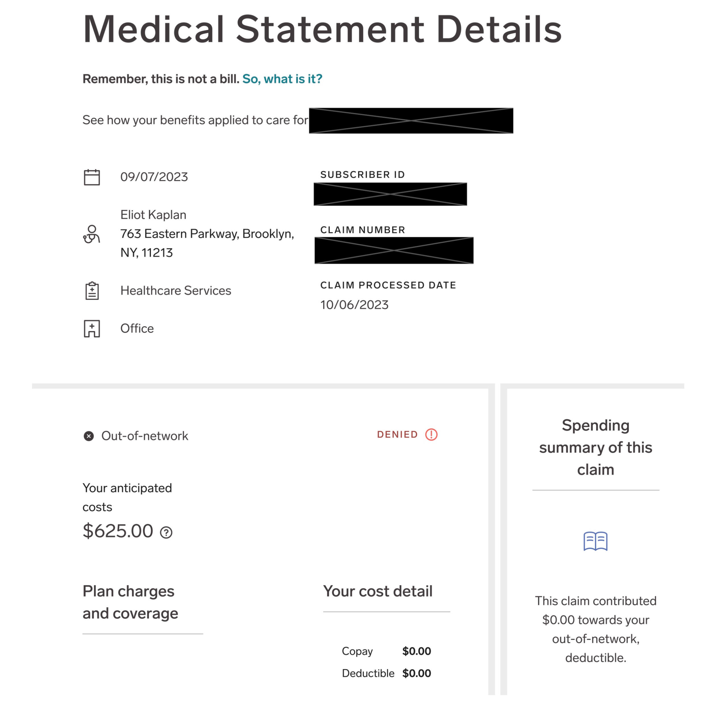Image resolution: width=717 pixels, height=728 pixels.
Task: Click the calendar icon next to 09/07/2023
Action: click(x=92, y=176)
